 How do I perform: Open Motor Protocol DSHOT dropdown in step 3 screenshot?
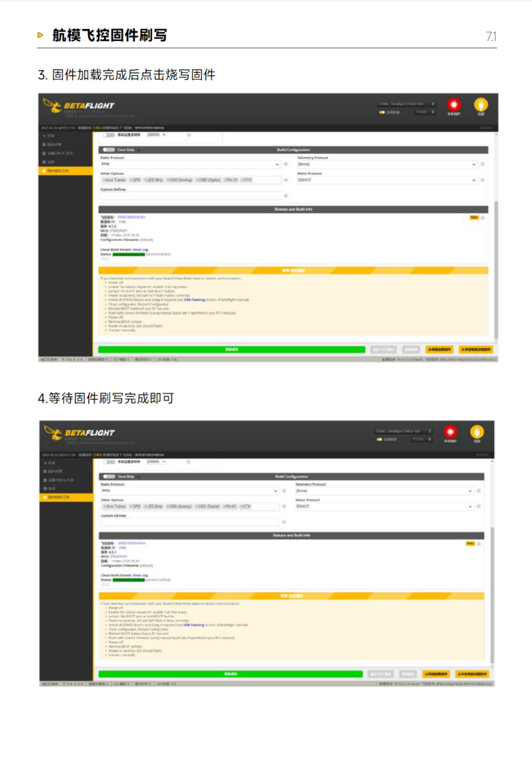coord(387,180)
